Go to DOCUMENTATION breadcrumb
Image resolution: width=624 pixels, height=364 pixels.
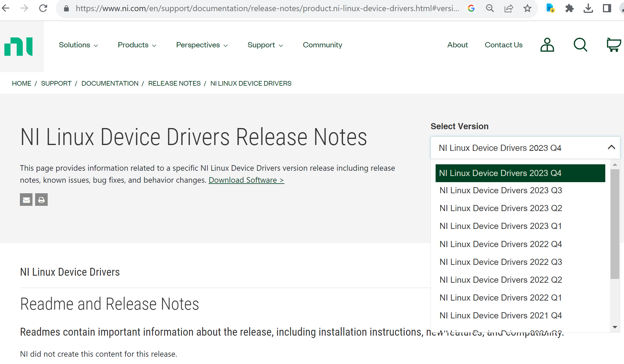pyautogui.click(x=110, y=83)
